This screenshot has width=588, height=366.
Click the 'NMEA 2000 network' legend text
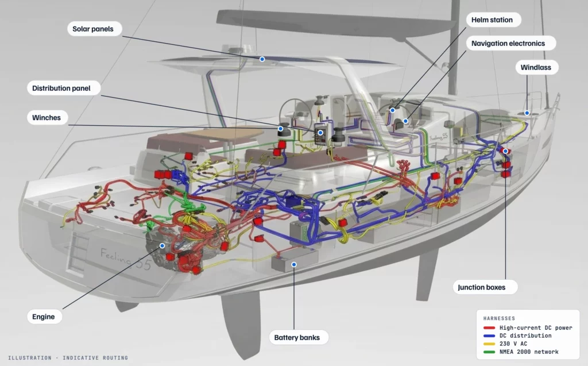[529, 352]
